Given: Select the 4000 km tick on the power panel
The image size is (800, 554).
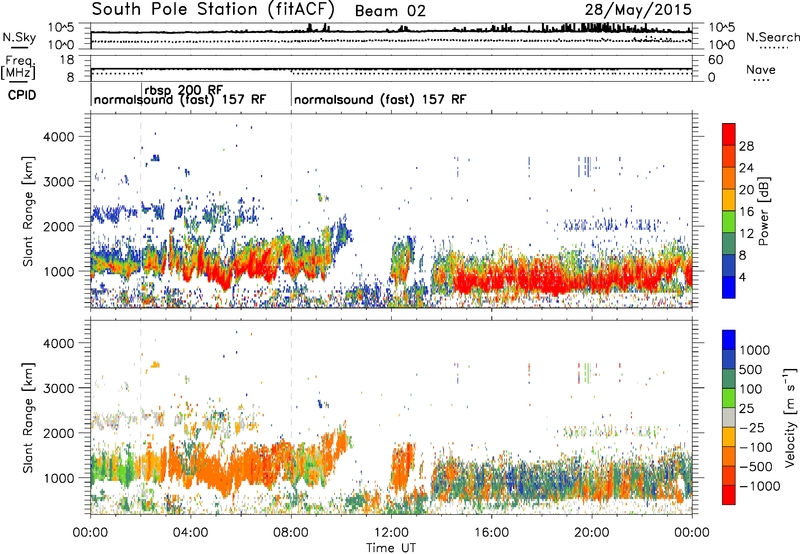Looking at the screenshot, I should pos(59,137).
